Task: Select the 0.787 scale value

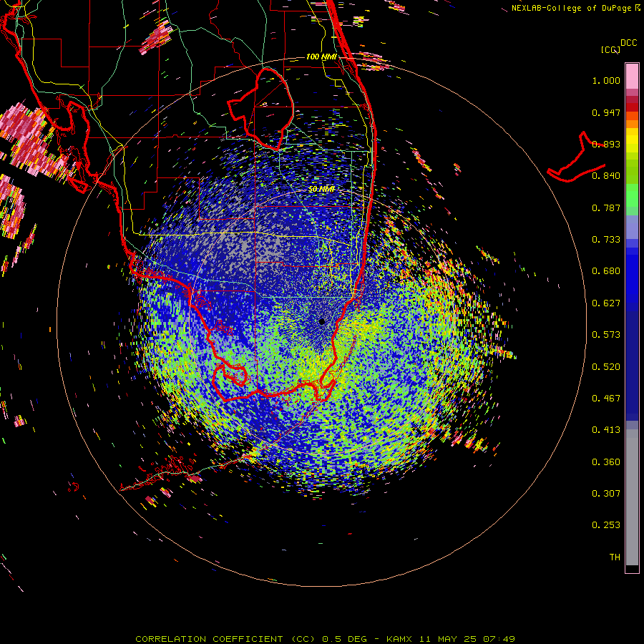Action: tap(606, 208)
